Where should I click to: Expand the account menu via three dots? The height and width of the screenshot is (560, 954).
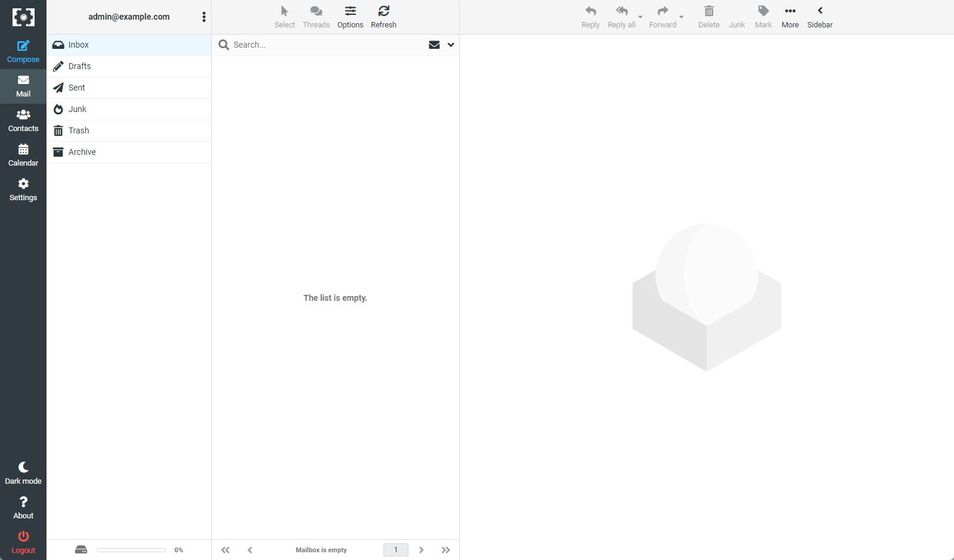(x=205, y=17)
